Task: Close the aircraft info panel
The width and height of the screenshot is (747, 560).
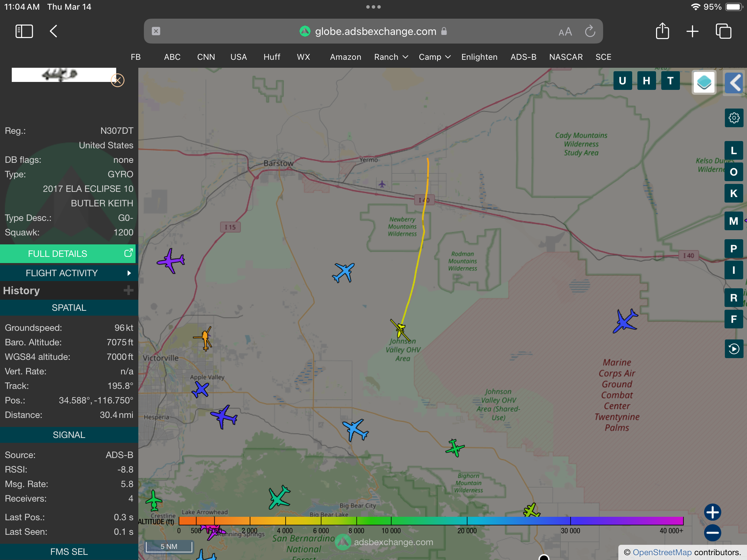Action: click(x=118, y=81)
